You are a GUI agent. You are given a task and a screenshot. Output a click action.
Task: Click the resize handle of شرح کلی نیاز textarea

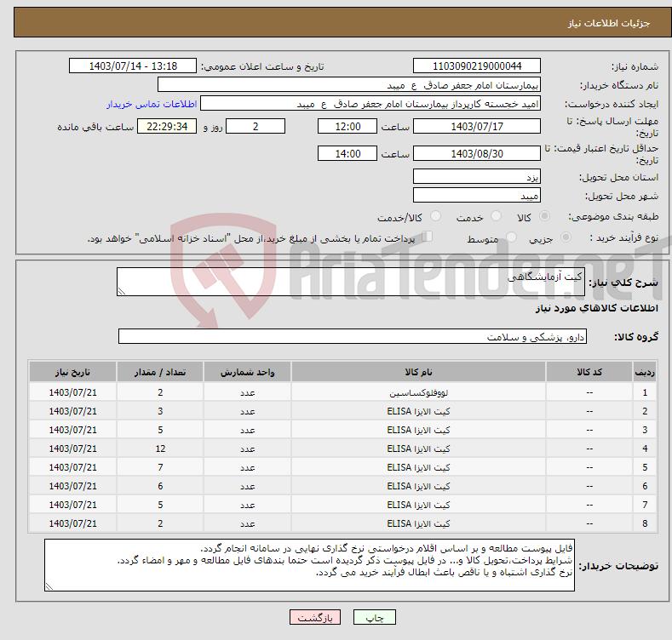tap(122, 291)
